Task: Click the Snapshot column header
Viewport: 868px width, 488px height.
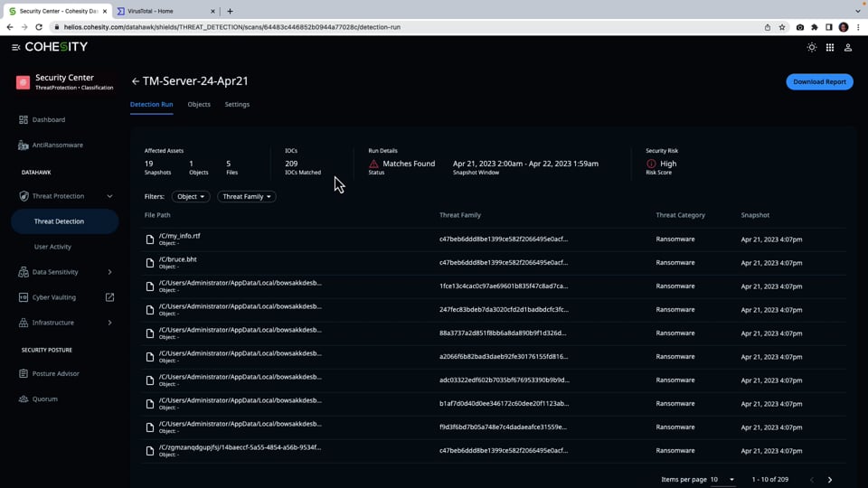Action: tap(755, 215)
